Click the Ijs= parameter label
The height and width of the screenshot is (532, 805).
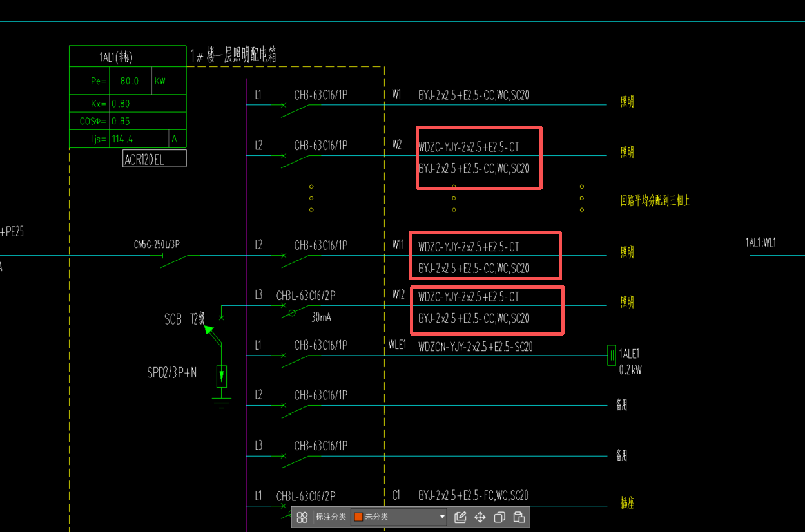(98, 138)
